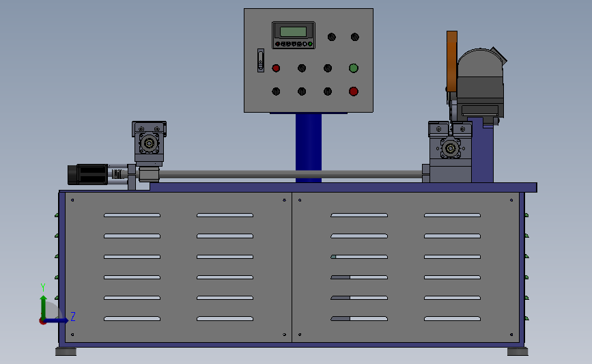Pick the black knob left of the top-right knob

331,37
